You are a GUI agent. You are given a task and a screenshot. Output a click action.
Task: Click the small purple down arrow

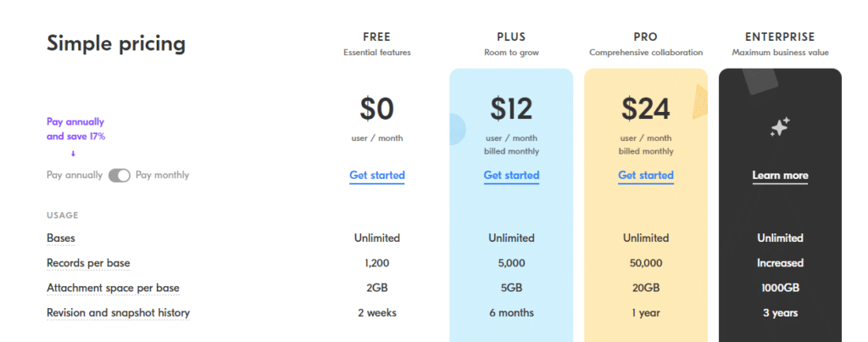pos(73,154)
